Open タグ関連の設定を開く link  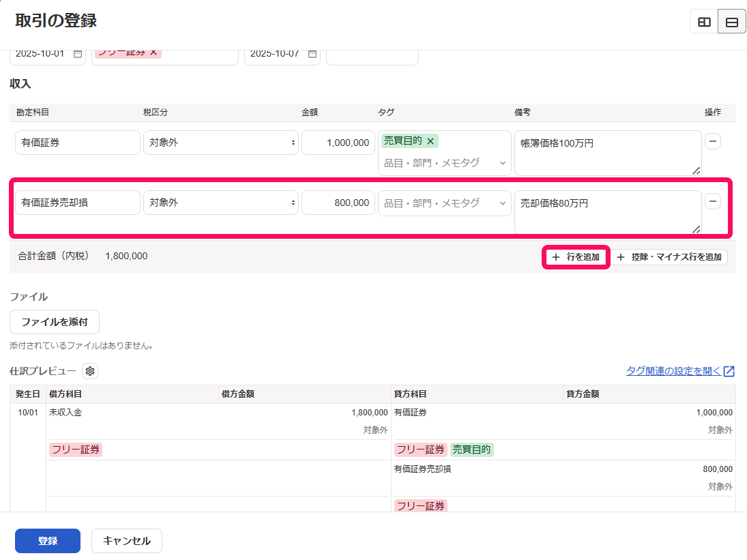680,371
